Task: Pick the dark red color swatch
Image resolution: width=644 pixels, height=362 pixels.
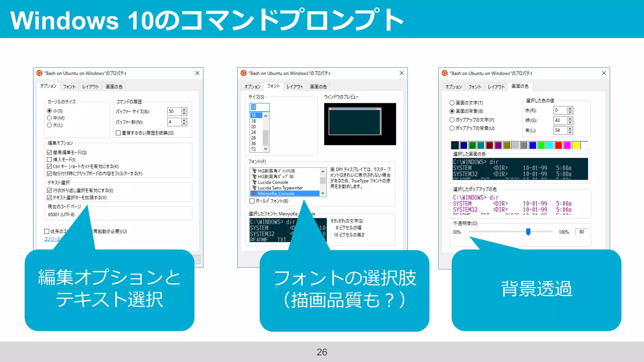Action: [490, 145]
